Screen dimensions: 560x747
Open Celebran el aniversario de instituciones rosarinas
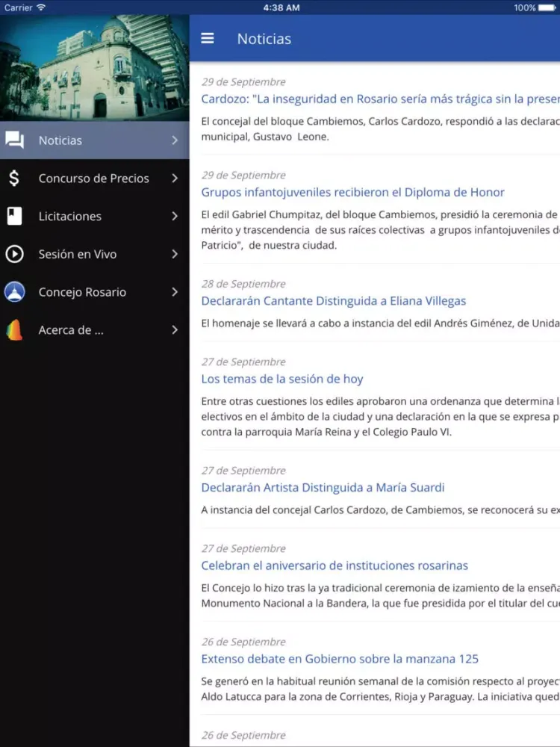click(335, 566)
